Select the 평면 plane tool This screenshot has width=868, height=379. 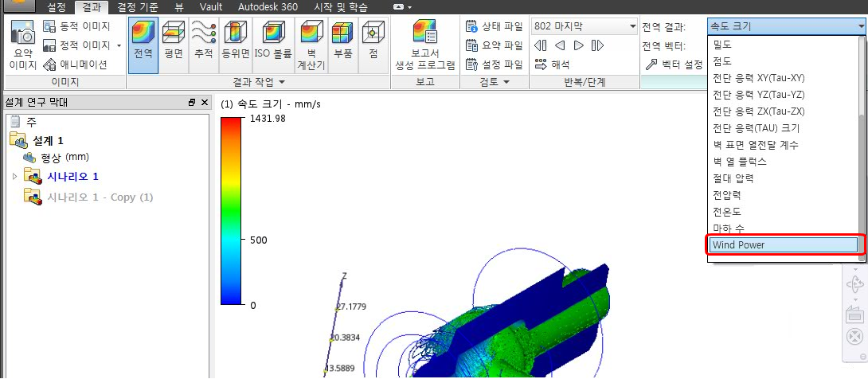(174, 45)
